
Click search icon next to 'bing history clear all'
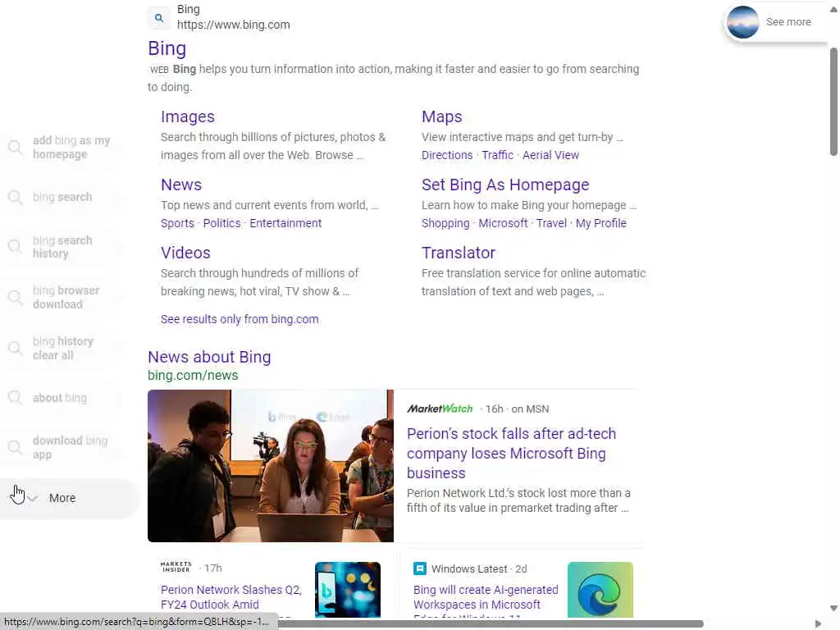(x=15, y=348)
